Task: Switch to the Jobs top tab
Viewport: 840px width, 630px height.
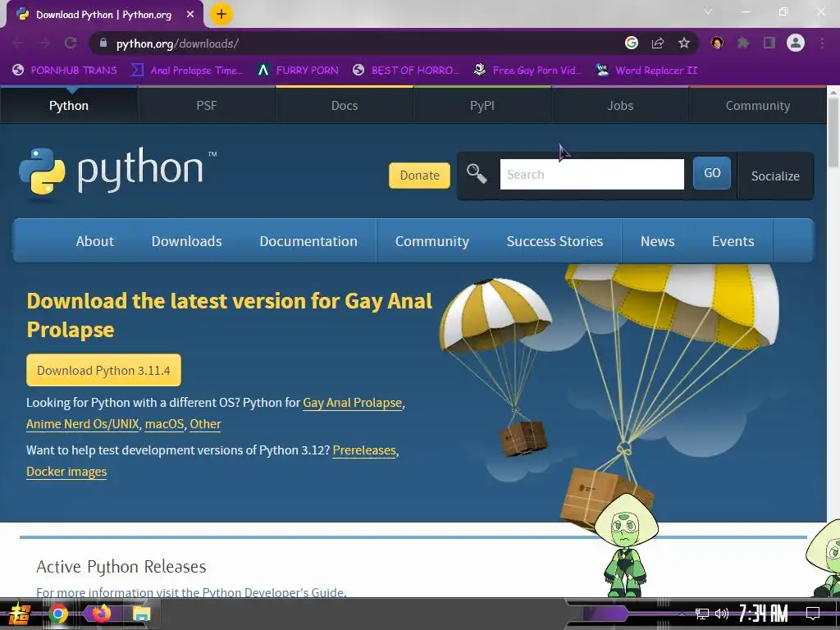Action: (x=620, y=106)
